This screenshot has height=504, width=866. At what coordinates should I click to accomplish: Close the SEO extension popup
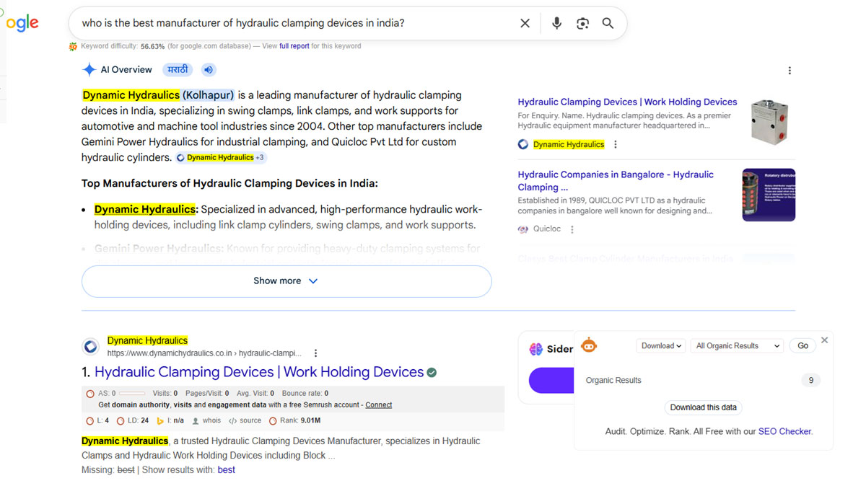(x=824, y=340)
